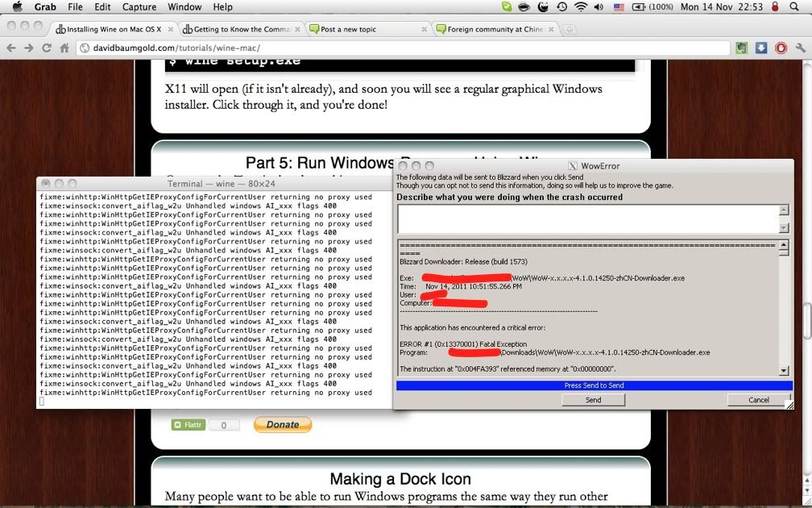
Task: Switch to Post a new topic tab
Action: coord(367,29)
